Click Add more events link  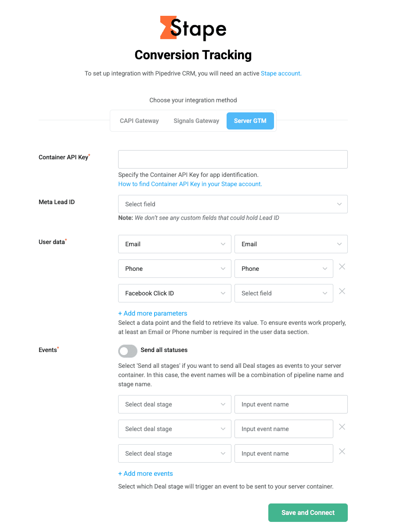coord(146,474)
